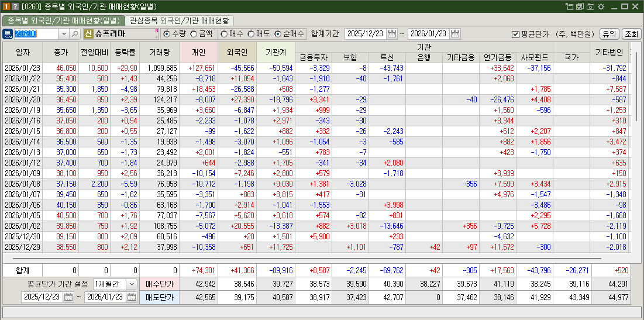644x320 pixels.
Task: Click the 평균단가 start date field 2025/12/23
Action: coord(42,297)
